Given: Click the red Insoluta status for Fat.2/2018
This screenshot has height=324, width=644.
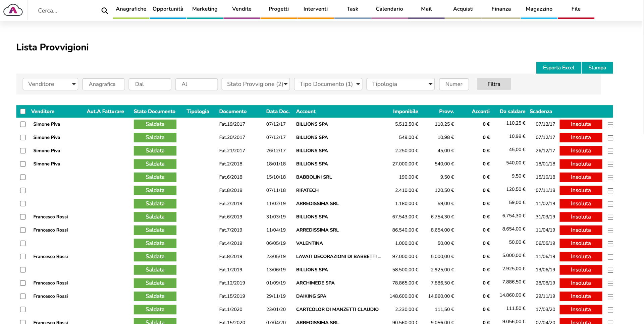Looking at the screenshot, I should pos(581,164).
